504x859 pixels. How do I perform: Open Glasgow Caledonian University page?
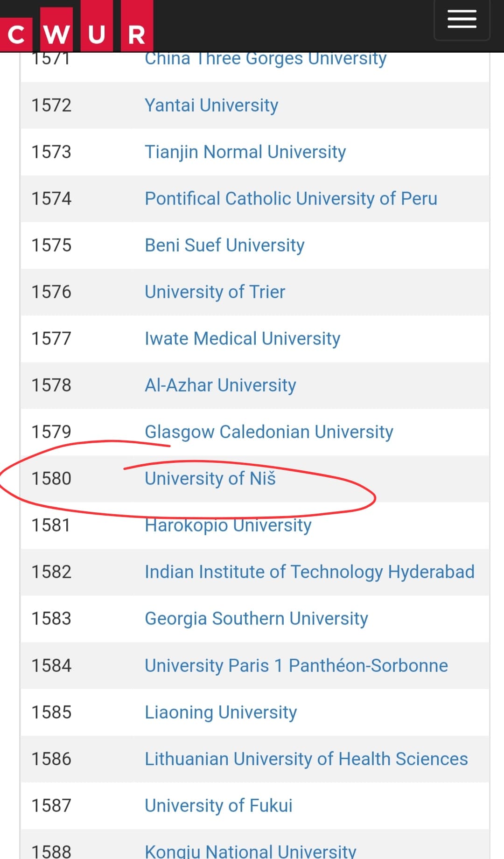tap(269, 432)
